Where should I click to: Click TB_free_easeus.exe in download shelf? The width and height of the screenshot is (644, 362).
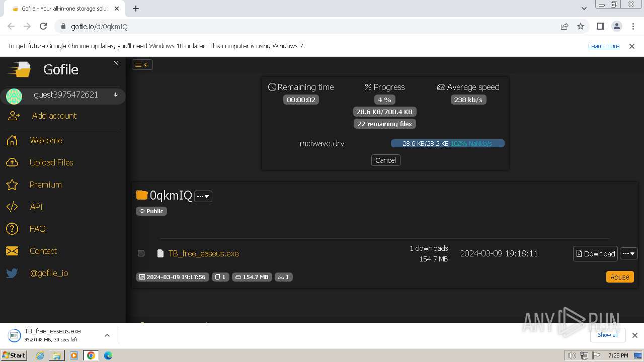(x=53, y=335)
